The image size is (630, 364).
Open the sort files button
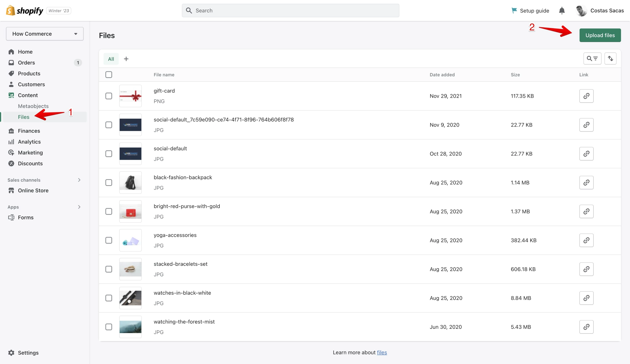click(x=610, y=58)
